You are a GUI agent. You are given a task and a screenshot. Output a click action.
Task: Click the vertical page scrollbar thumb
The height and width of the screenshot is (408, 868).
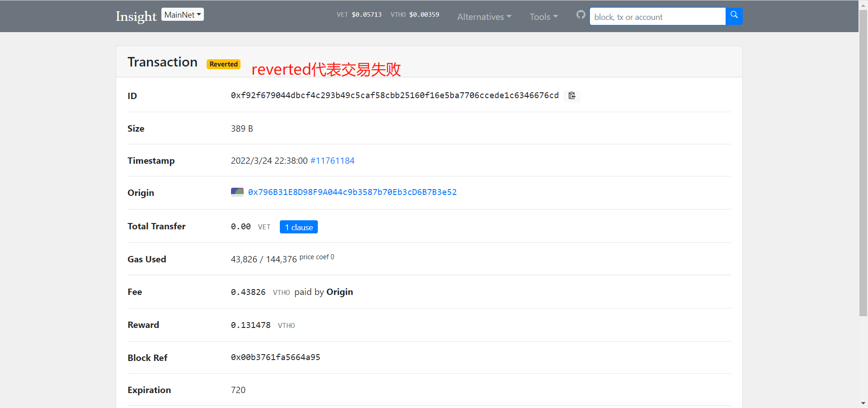pos(863,163)
